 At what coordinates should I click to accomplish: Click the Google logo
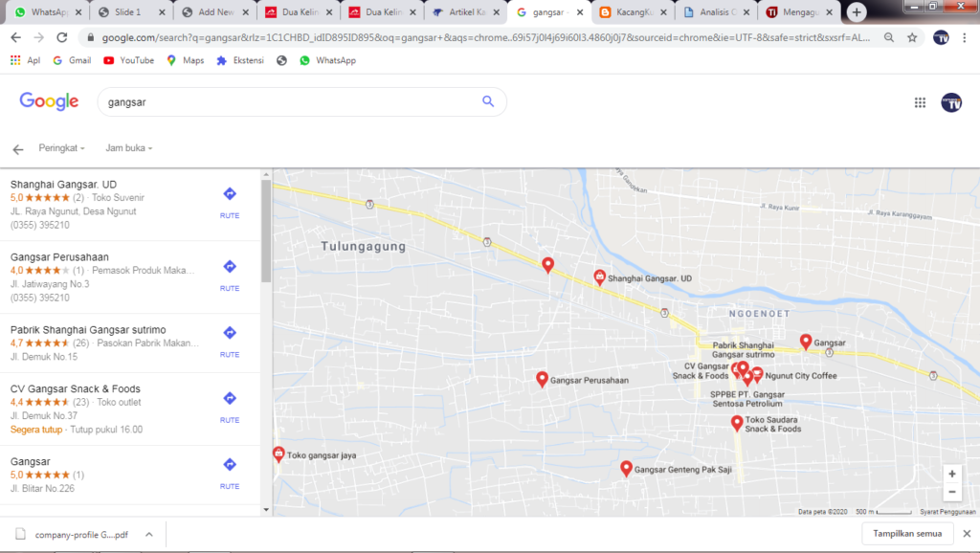[49, 101]
